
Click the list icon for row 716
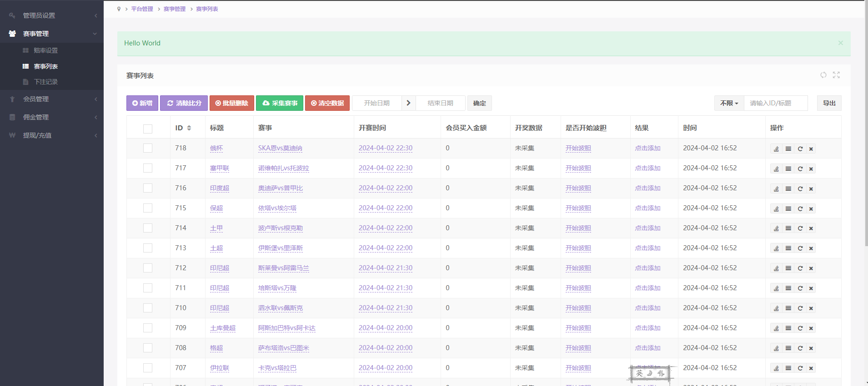click(x=788, y=189)
